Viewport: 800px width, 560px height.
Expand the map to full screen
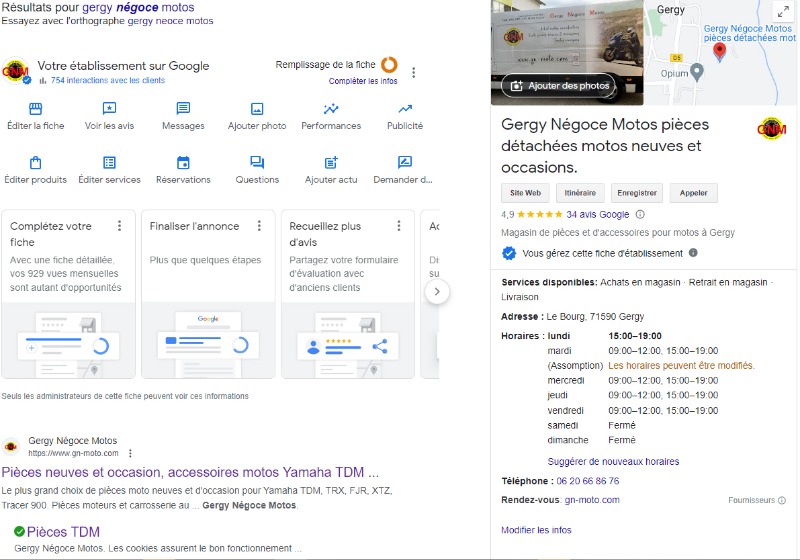(x=782, y=12)
